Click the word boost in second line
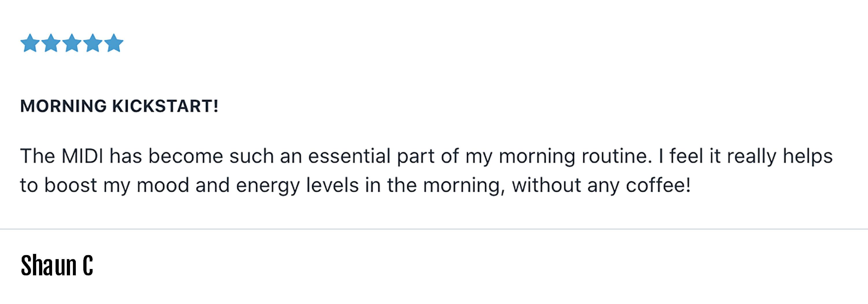Screen dimensions: 868x304 pyautogui.click(x=70, y=185)
